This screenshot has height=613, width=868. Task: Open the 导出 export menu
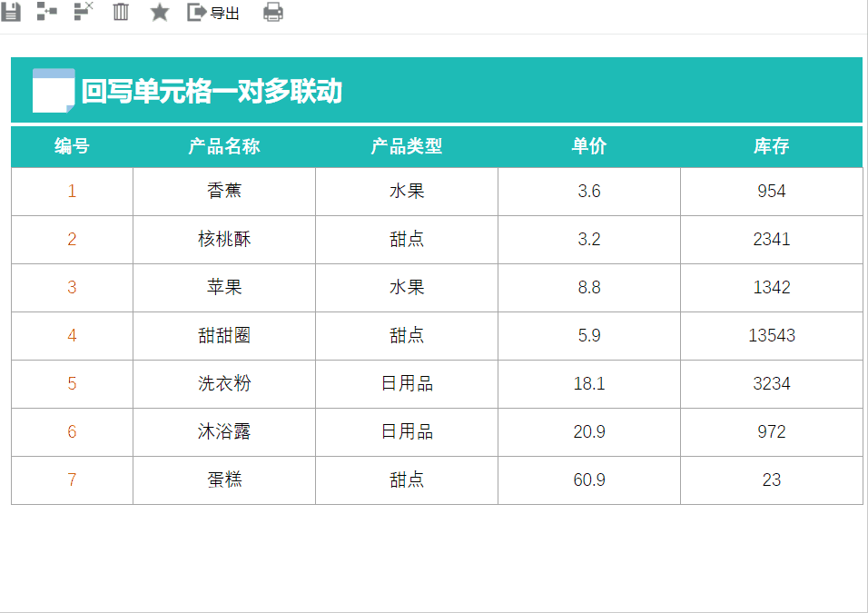(x=213, y=12)
